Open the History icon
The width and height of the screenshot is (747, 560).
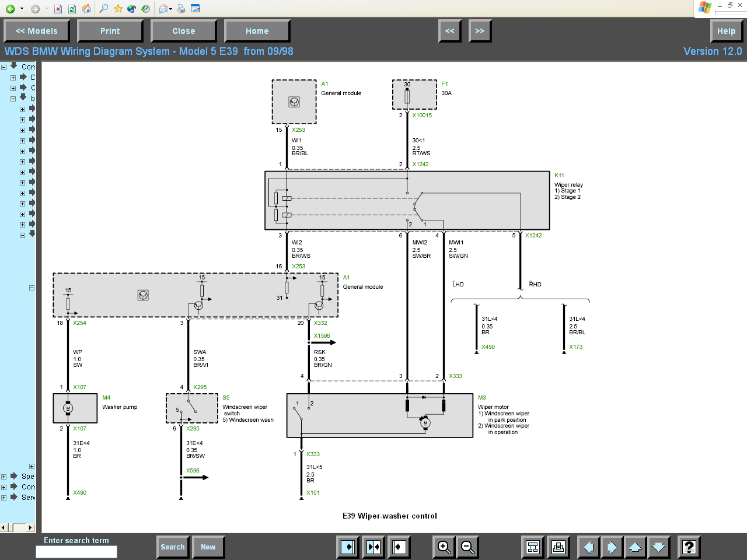pos(145,9)
